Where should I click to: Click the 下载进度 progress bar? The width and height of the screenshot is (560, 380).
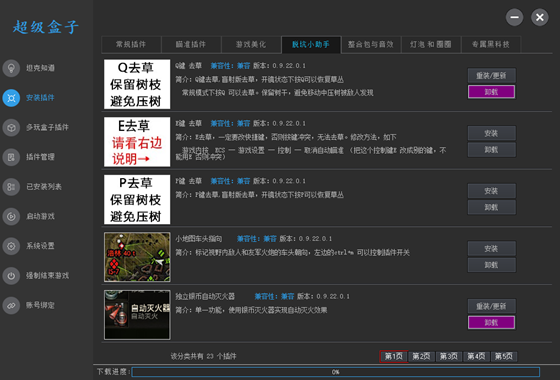coord(335,372)
